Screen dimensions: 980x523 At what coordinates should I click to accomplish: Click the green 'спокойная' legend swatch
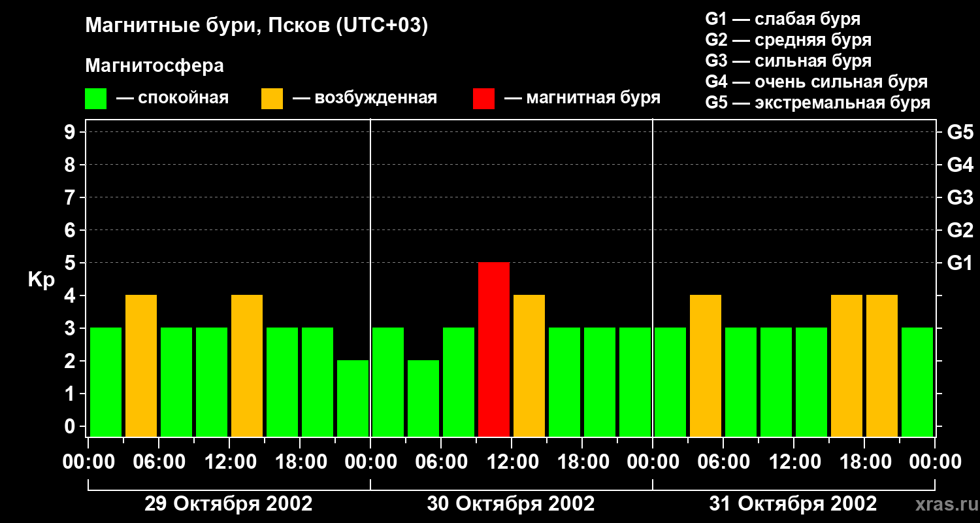coord(95,99)
